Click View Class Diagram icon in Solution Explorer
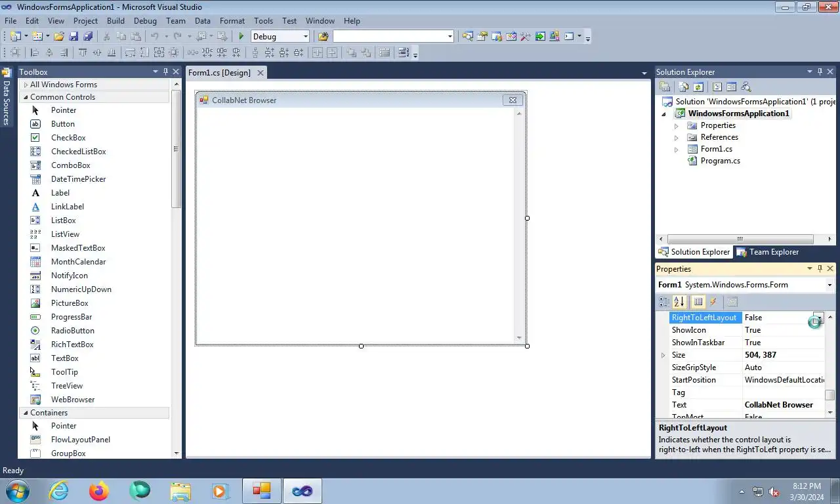Viewport: 840px width, 504px height. (x=745, y=87)
